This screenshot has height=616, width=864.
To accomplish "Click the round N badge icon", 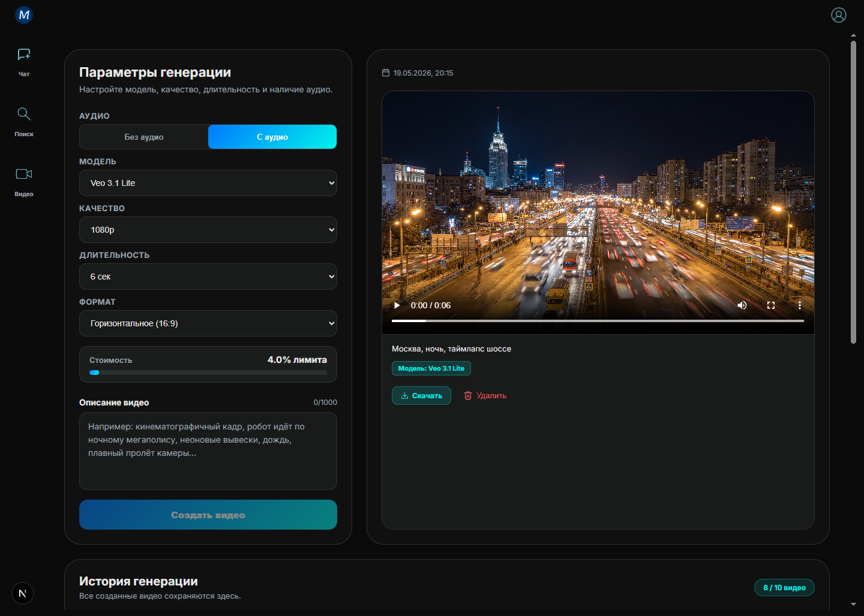I will click(23, 593).
